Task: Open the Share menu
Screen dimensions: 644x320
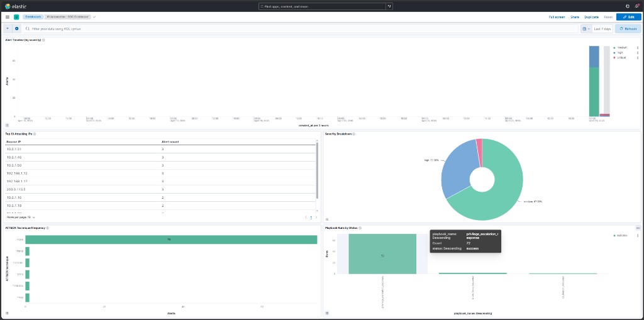Action: coord(575,17)
